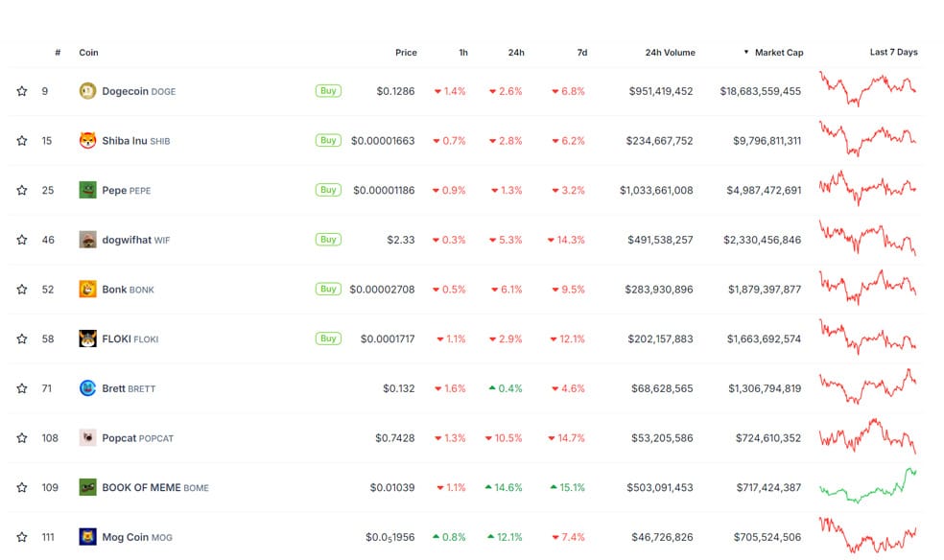Click the Mog Coin logo
The image size is (944, 560).
88,537
